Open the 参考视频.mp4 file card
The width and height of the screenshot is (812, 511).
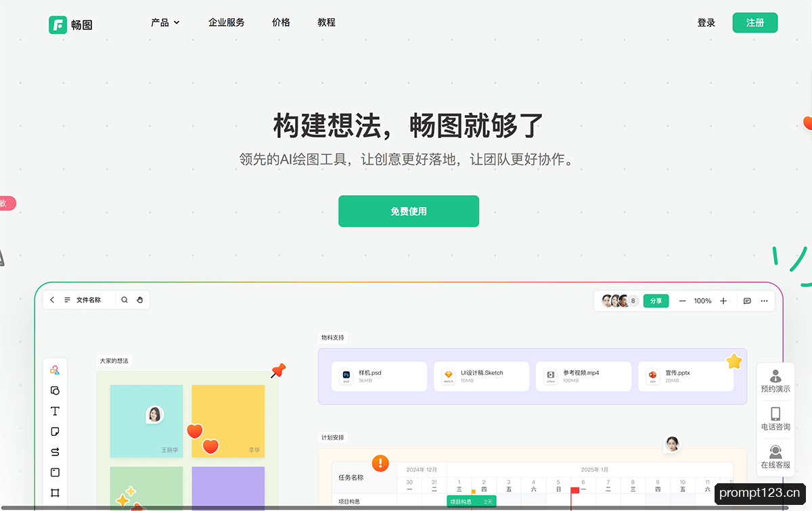[583, 376]
